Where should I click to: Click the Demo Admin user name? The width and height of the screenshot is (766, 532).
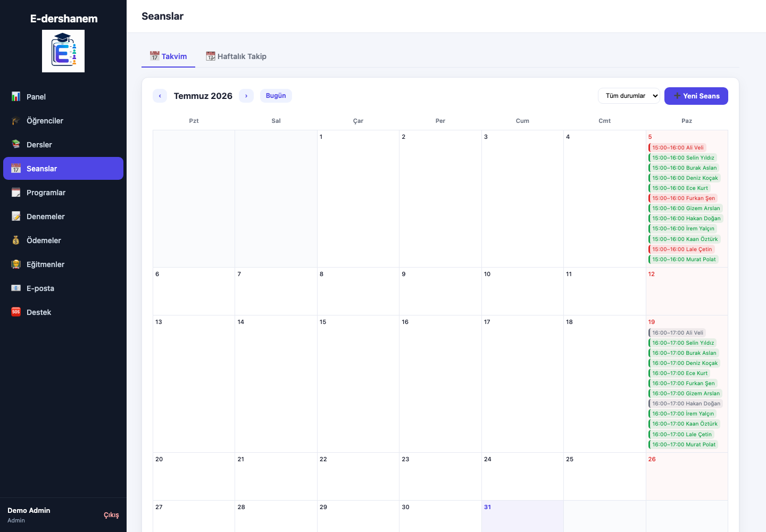[x=29, y=510]
